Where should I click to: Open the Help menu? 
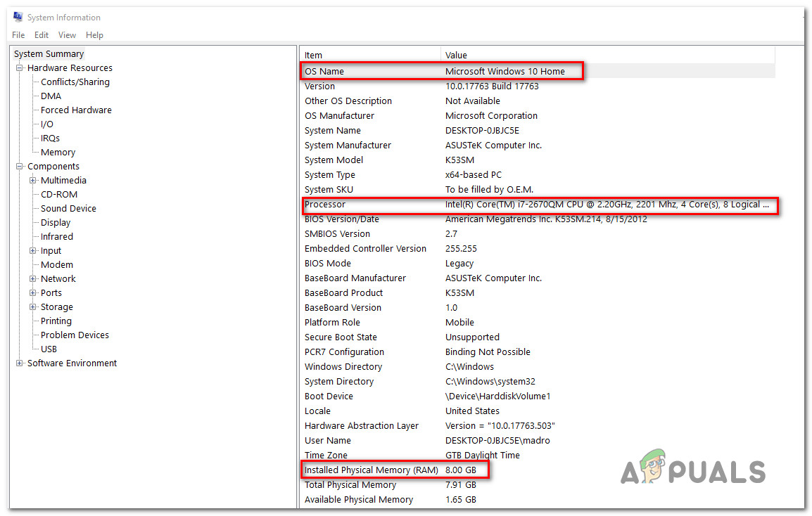pos(94,34)
